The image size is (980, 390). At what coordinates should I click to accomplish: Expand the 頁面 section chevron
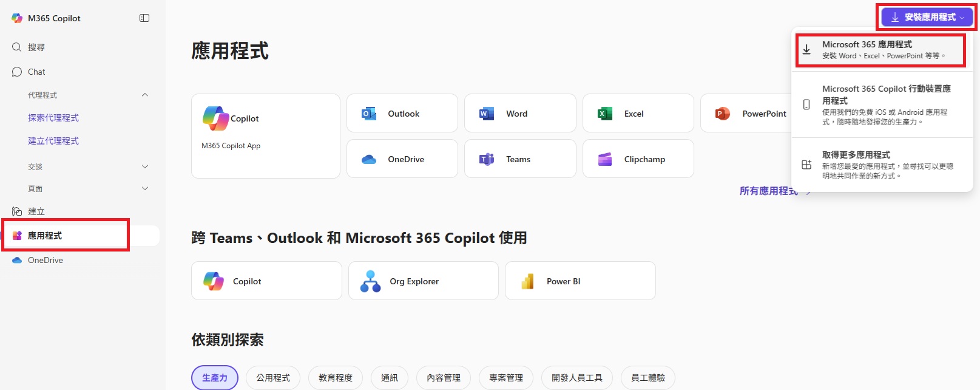tap(145, 189)
